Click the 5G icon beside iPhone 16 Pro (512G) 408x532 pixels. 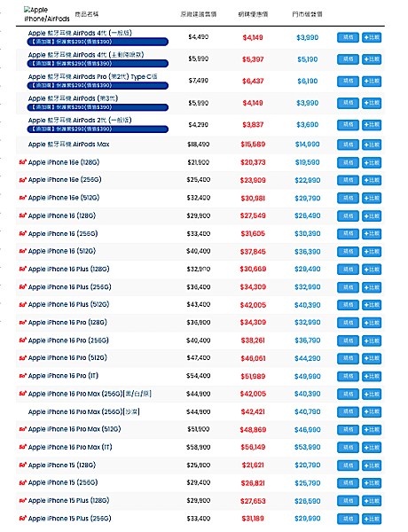(23, 358)
